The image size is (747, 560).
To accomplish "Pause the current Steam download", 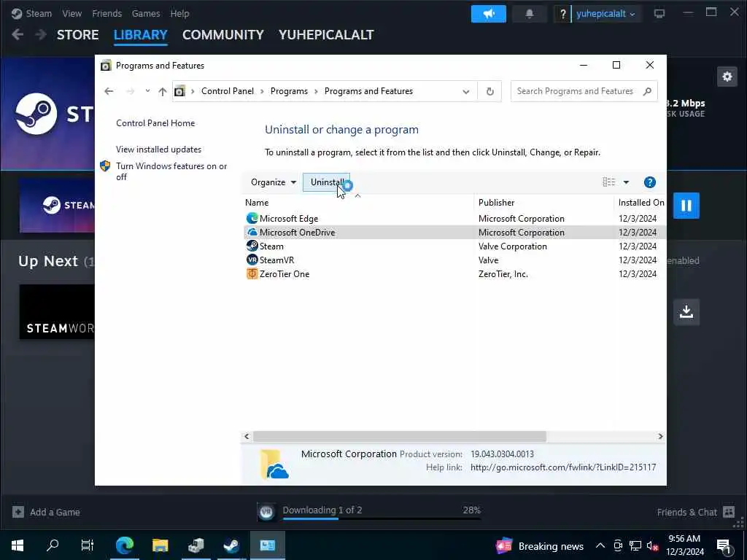I will pyautogui.click(x=686, y=205).
